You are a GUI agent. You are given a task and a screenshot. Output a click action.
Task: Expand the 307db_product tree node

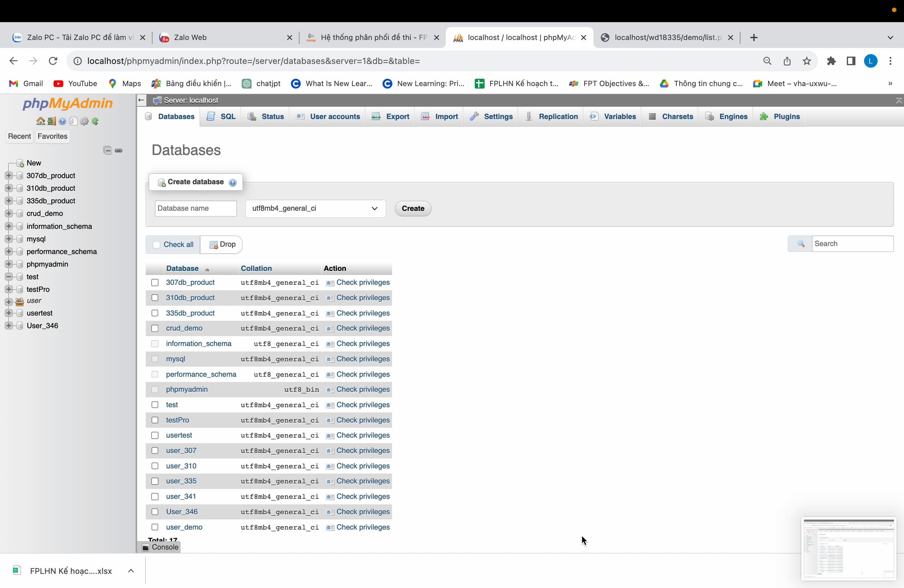click(9, 176)
